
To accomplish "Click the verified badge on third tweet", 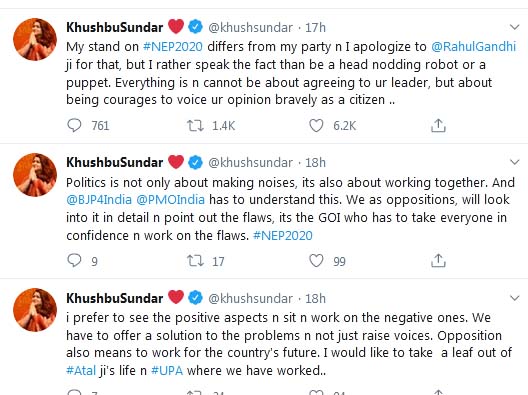I will point(195,298).
